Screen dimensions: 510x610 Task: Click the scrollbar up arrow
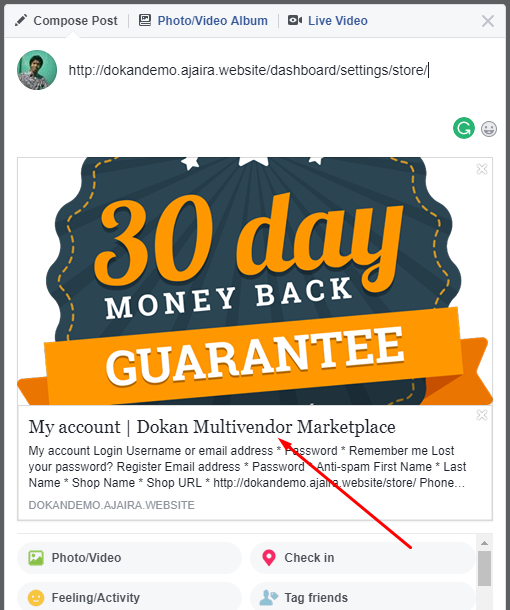coord(484,543)
